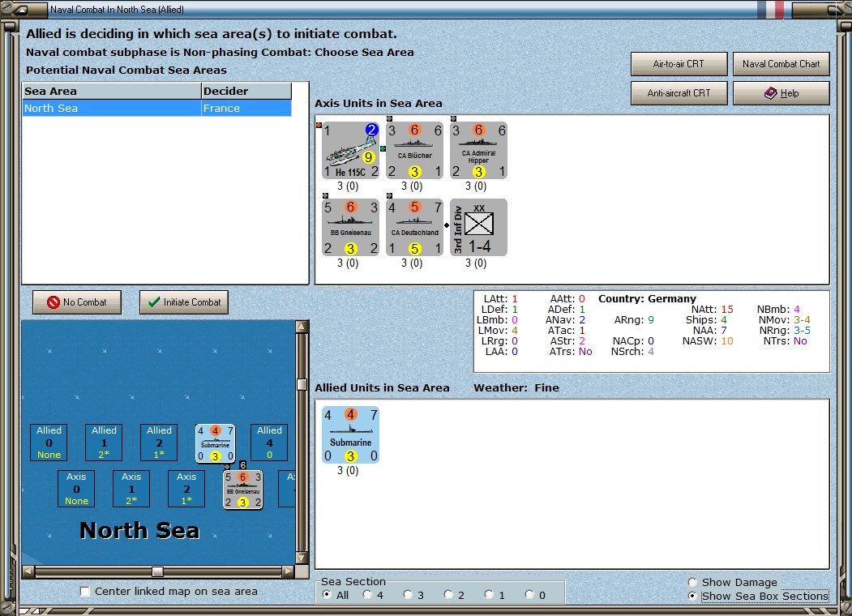852x616 pixels.
Task: Select the All sea section radio button
Action: [327, 595]
